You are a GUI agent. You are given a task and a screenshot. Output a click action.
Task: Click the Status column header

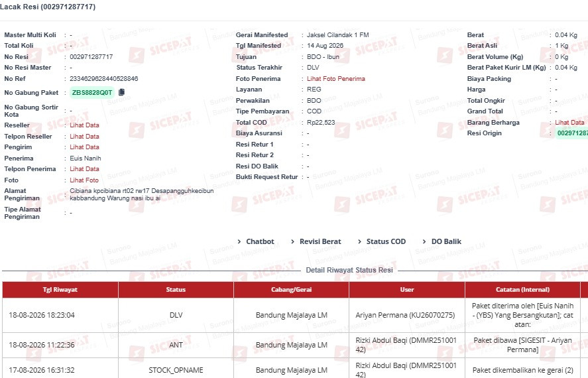[176, 290]
